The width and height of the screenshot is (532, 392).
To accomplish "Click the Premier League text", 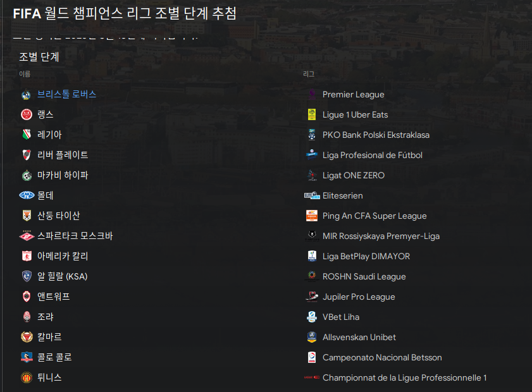I will coord(354,95).
